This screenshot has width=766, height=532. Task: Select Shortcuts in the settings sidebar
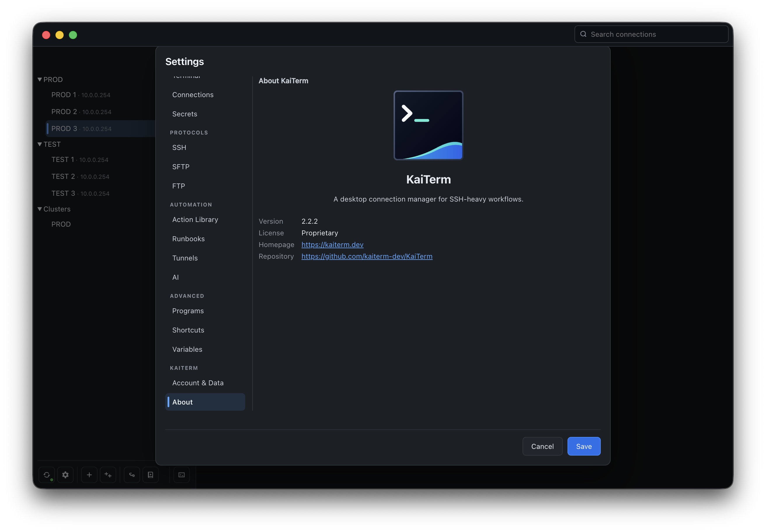click(205, 330)
